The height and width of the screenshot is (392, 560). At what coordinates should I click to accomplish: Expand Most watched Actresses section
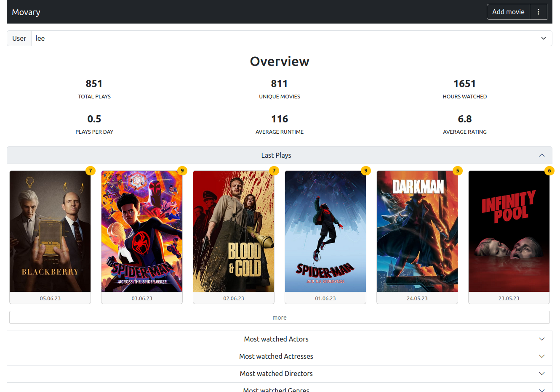tap(276, 356)
